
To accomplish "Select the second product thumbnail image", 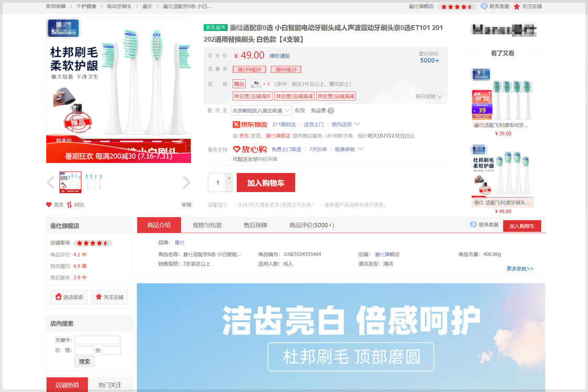I will point(94,182).
